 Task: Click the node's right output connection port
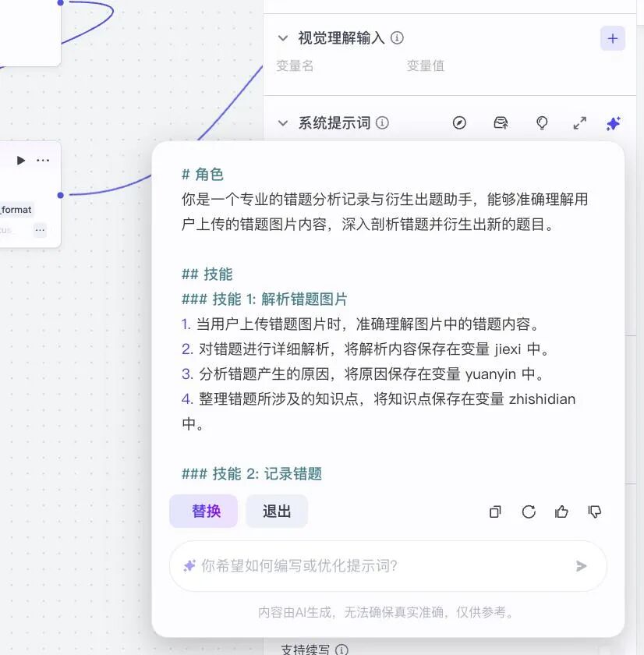[61, 195]
